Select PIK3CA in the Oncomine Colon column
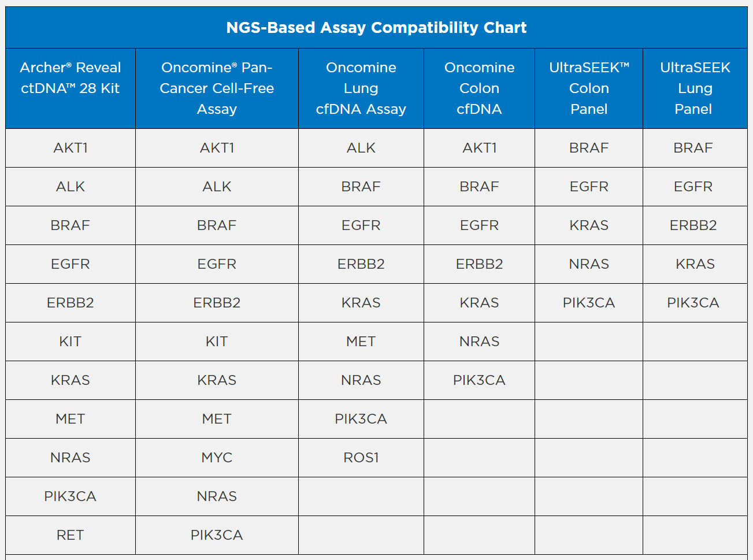Screen dimensions: 753x560 [x=479, y=380]
